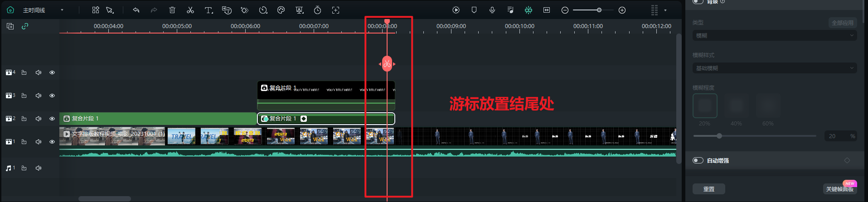Hide video track 3 with eye icon

(52, 96)
